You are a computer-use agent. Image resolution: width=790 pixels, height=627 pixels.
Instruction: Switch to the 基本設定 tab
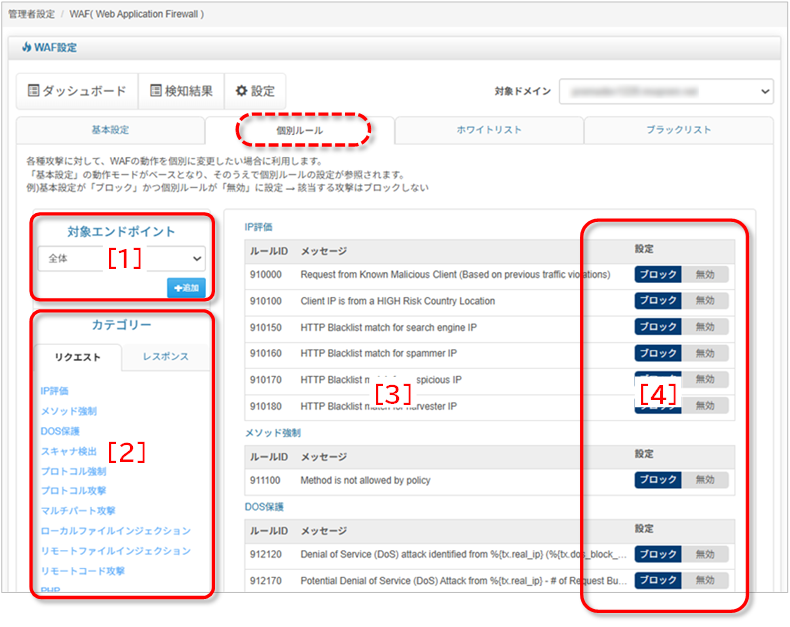pyautogui.click(x=110, y=130)
